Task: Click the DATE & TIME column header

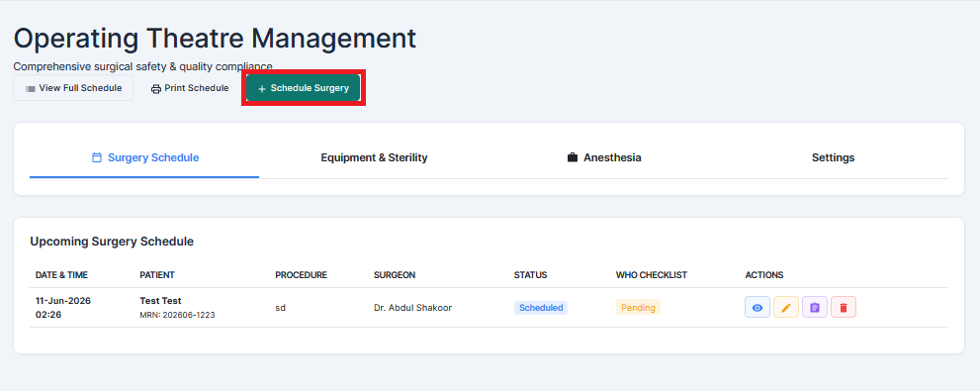Action: [62, 275]
